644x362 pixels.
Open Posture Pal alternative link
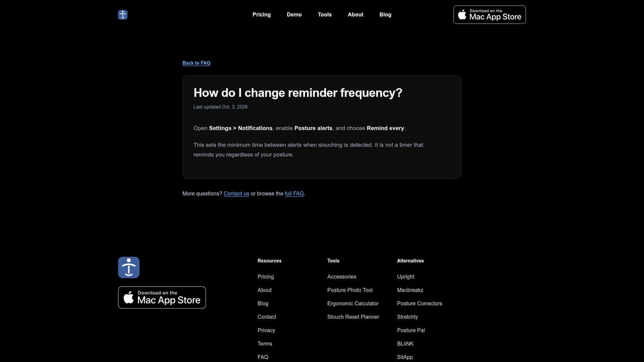pyautogui.click(x=411, y=330)
